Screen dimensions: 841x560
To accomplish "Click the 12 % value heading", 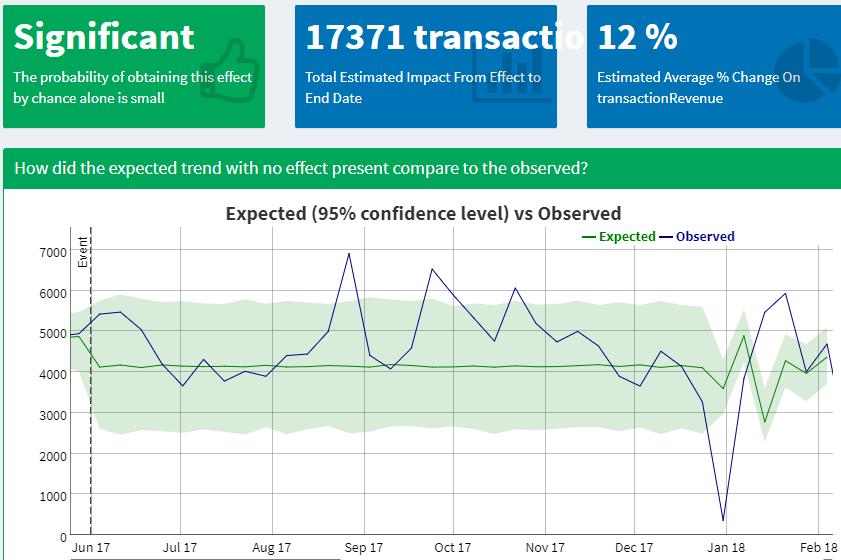I will (x=638, y=37).
